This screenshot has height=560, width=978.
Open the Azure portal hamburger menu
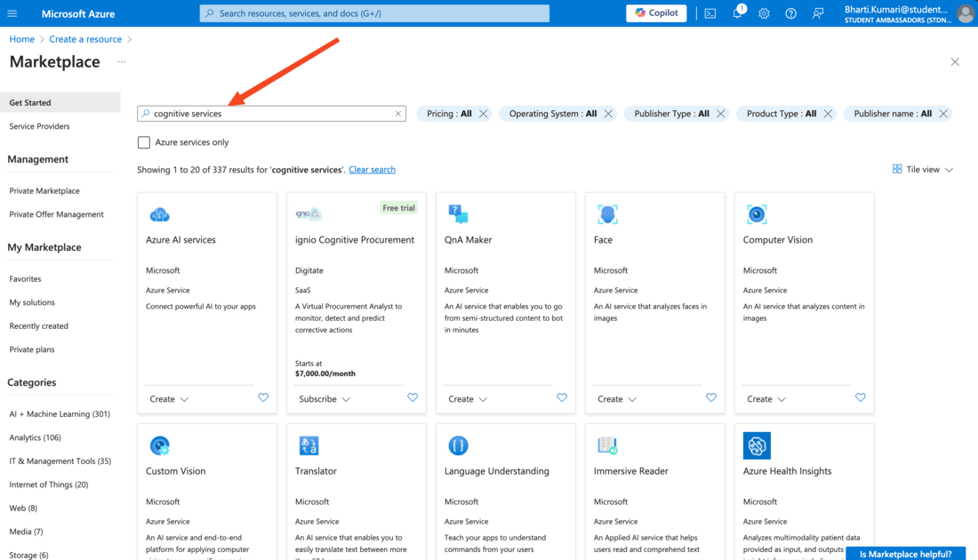click(12, 13)
